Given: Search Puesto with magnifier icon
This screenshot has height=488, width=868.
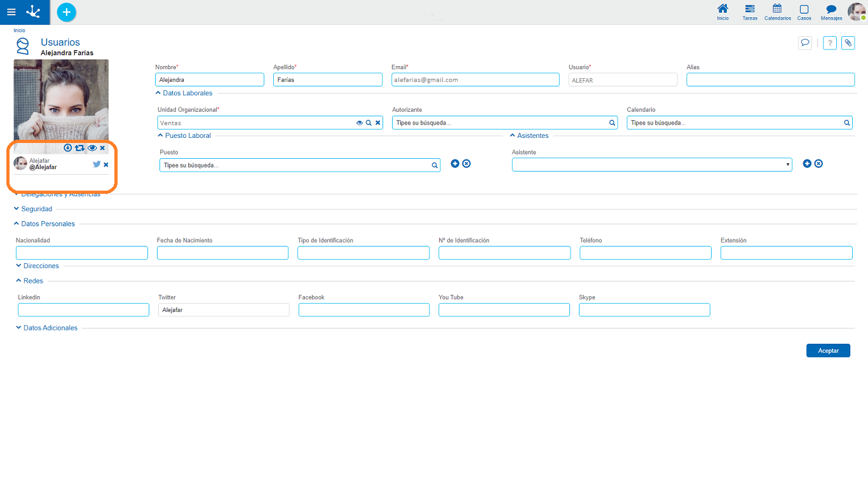Looking at the screenshot, I should 435,165.
